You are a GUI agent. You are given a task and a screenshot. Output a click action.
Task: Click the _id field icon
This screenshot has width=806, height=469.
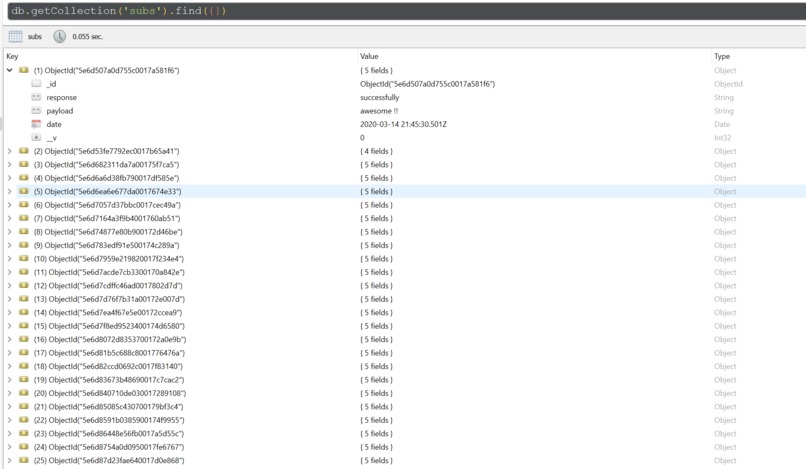click(36, 83)
